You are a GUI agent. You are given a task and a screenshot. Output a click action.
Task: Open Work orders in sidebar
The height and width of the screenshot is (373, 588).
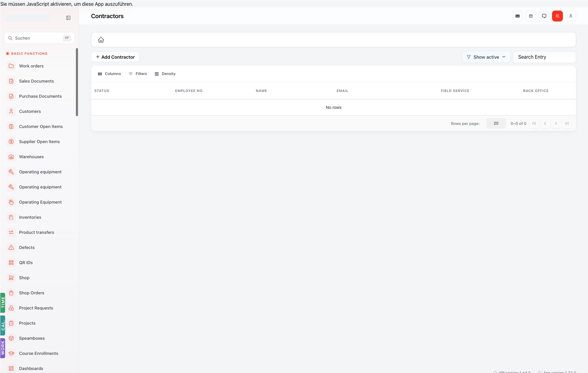39,66
